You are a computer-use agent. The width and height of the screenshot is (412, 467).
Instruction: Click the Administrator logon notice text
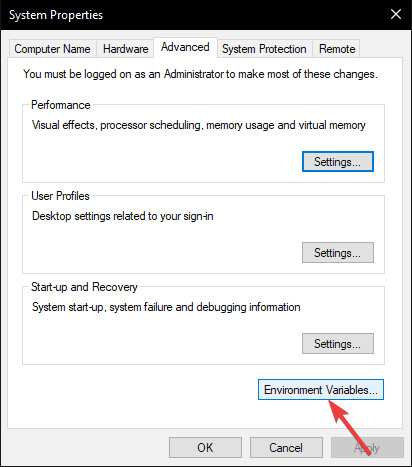[x=200, y=74]
